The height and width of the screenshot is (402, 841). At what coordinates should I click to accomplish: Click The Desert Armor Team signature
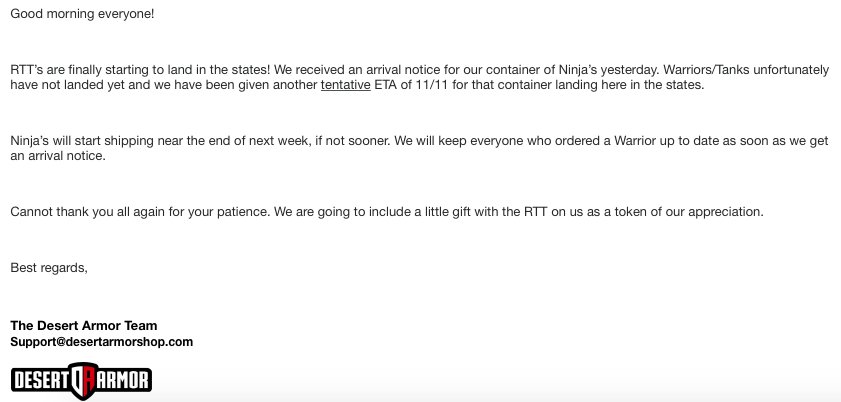click(84, 325)
